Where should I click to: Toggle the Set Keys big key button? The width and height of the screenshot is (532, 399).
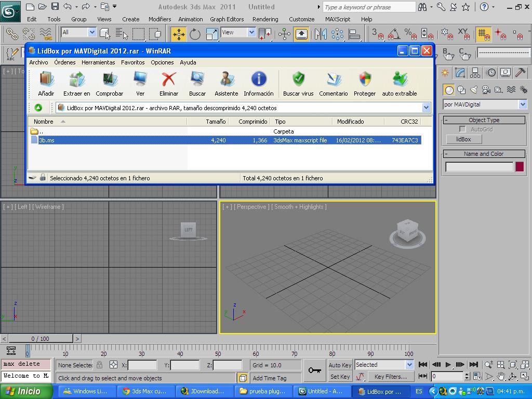(x=314, y=370)
